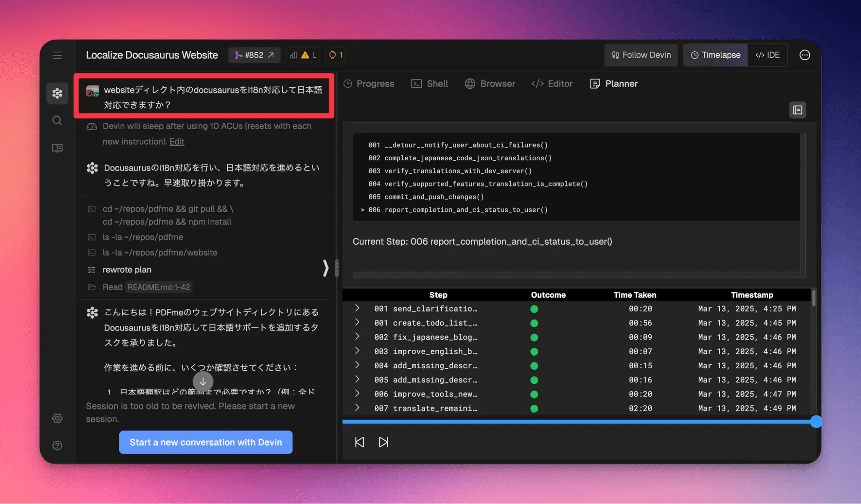Click the Devin sessions flower icon
The image size is (861, 504).
57,93
